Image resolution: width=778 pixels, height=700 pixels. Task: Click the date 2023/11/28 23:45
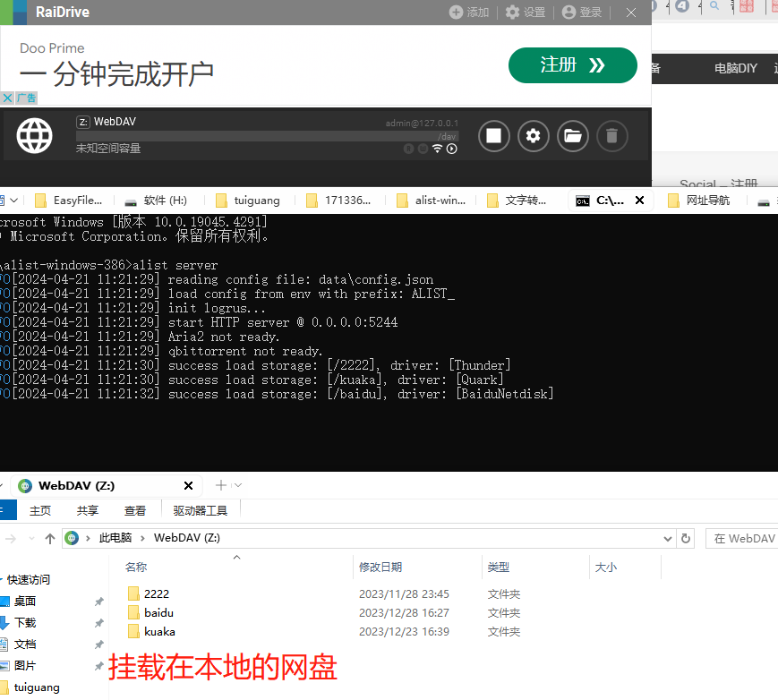404,593
